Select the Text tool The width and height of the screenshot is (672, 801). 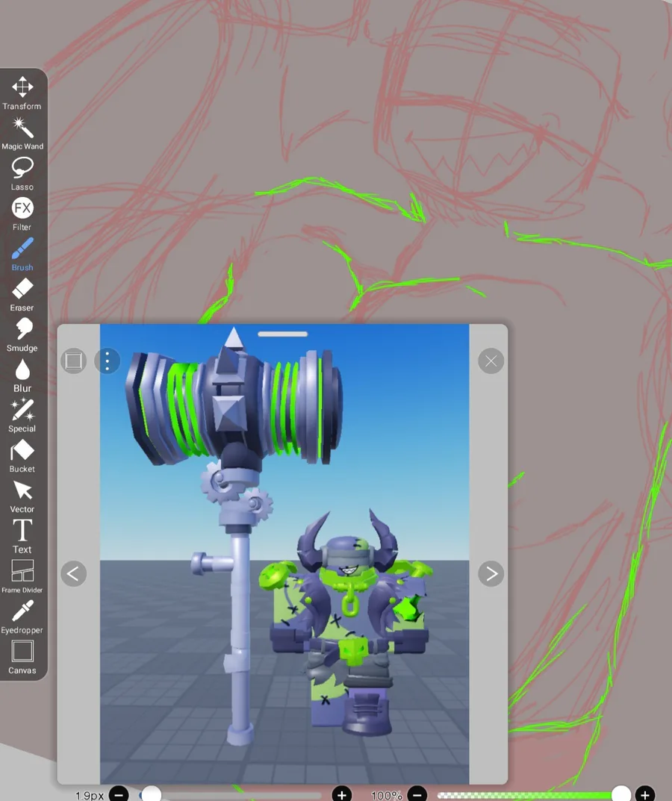[x=22, y=537]
